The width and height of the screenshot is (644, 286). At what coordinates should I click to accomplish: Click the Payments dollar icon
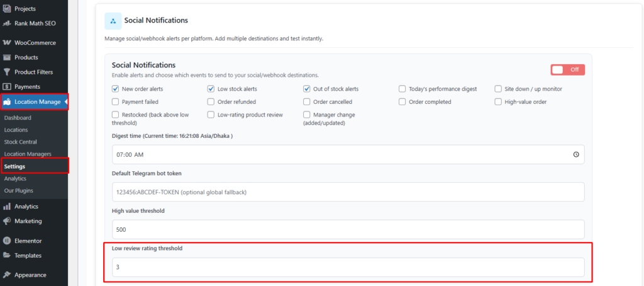click(x=7, y=86)
